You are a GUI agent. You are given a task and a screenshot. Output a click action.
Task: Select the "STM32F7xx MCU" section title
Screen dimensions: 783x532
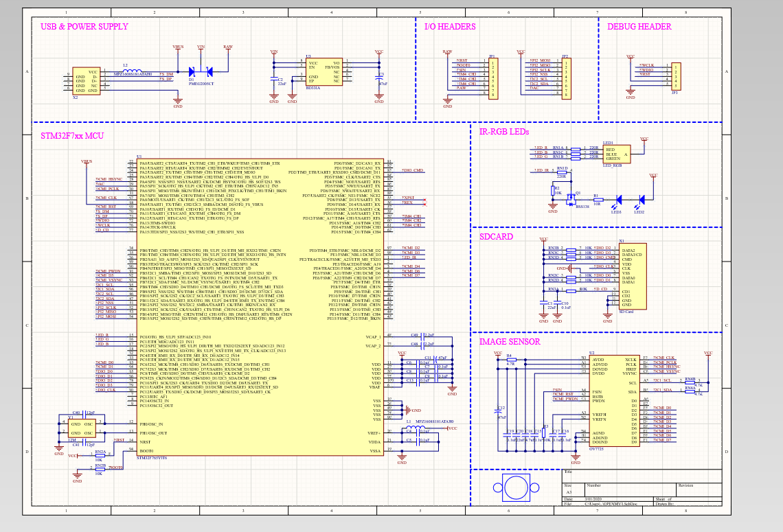tap(72, 136)
